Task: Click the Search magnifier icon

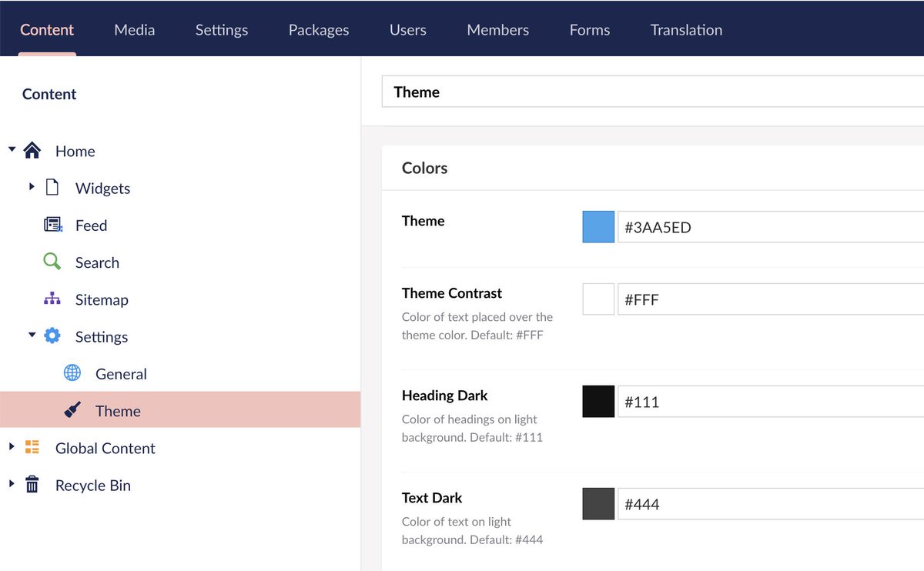Action: click(52, 262)
